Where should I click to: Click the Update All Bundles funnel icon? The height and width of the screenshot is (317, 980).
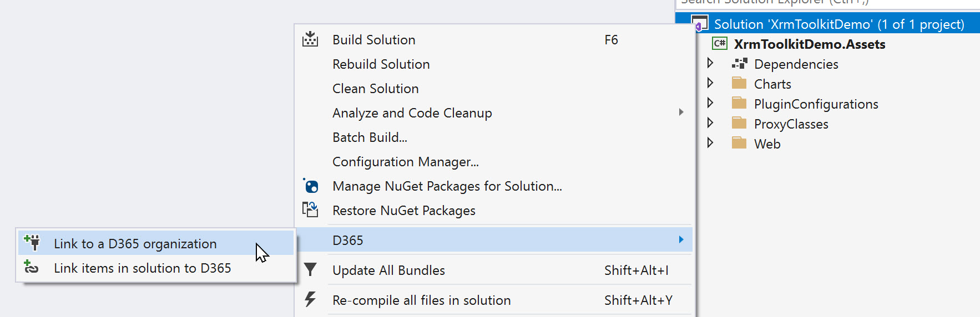click(x=310, y=270)
